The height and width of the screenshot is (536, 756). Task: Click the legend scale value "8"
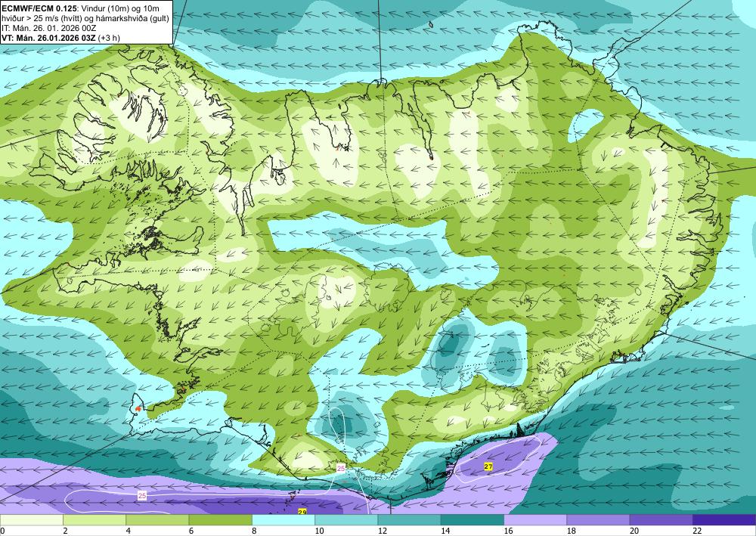(x=254, y=531)
